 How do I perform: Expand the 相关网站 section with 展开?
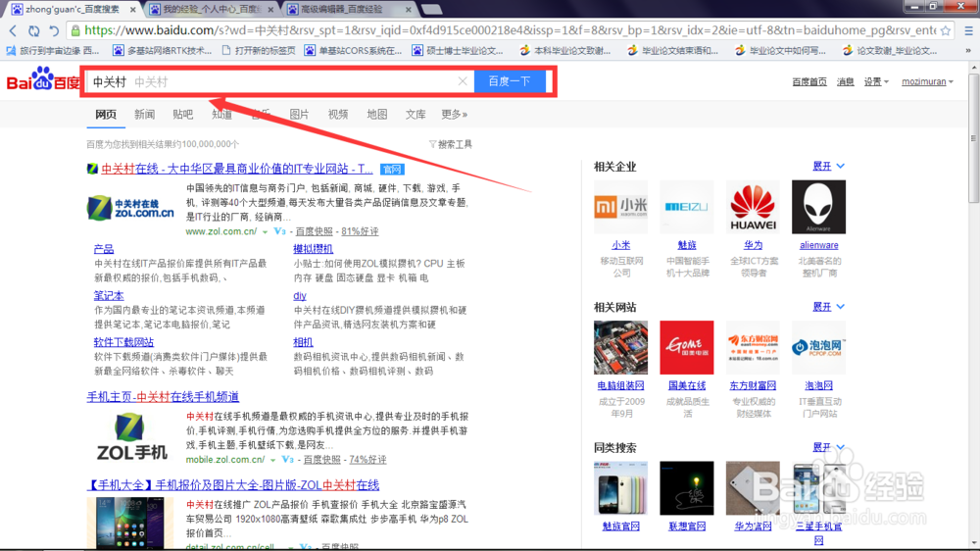(828, 307)
